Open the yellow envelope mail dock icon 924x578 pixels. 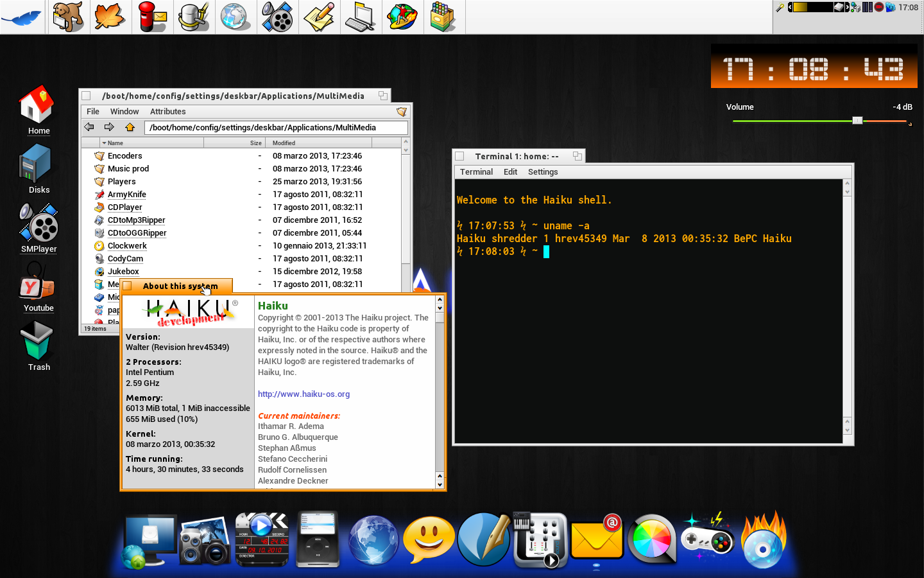click(597, 538)
